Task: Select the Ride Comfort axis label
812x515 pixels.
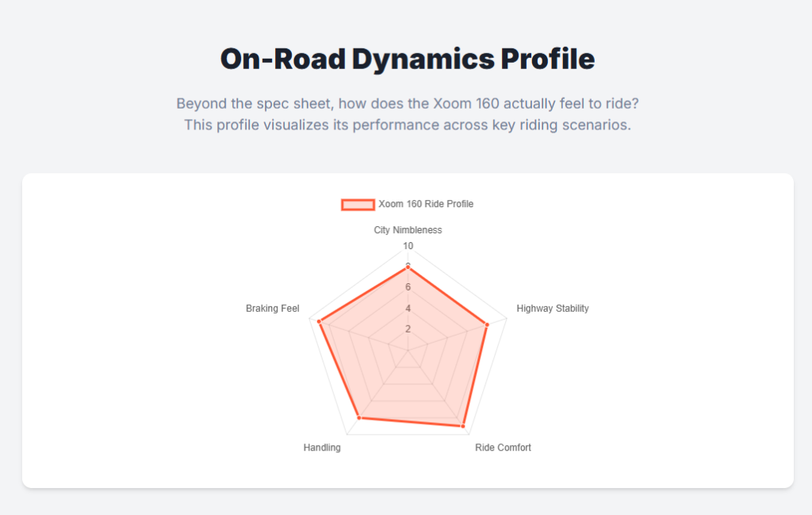Action: click(503, 448)
